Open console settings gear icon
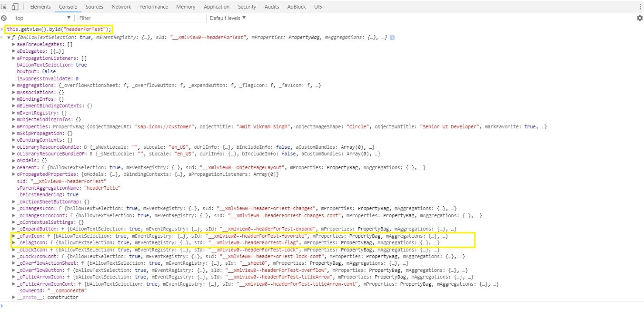This screenshot has width=644, height=318. [x=639, y=18]
